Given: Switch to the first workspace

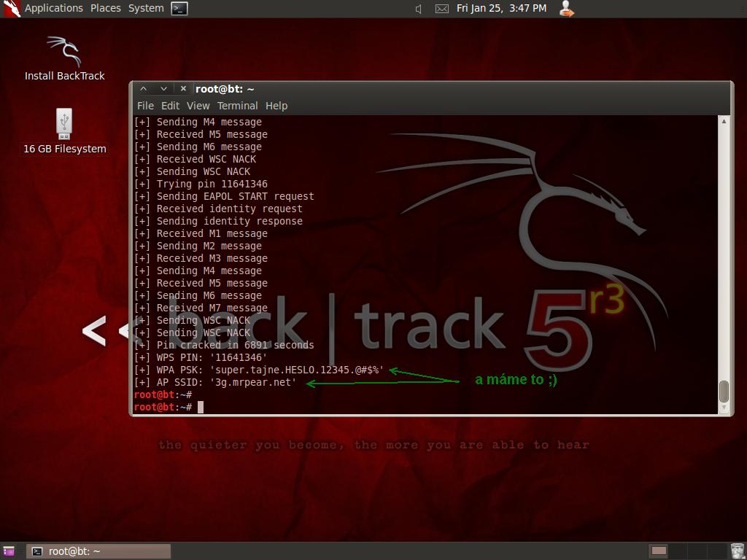Looking at the screenshot, I should coord(659,551).
